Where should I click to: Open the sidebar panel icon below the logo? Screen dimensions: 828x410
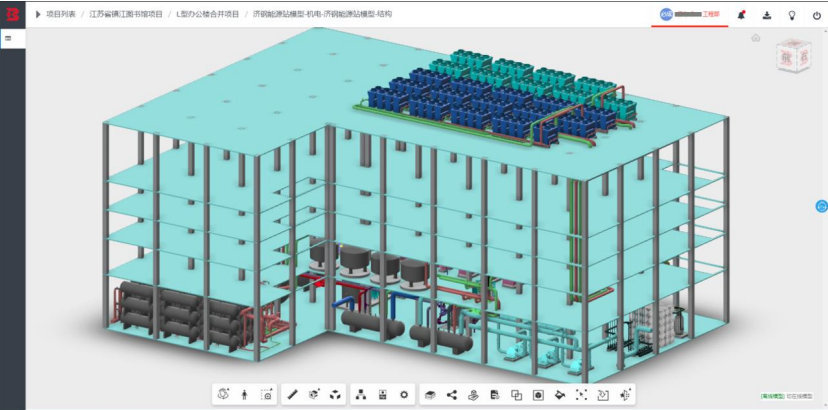(8, 39)
